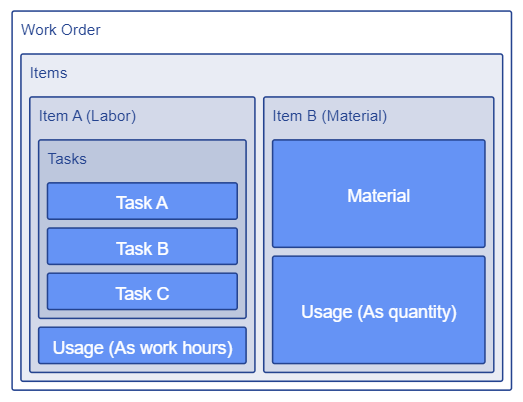Click the Tasks label

point(67,159)
